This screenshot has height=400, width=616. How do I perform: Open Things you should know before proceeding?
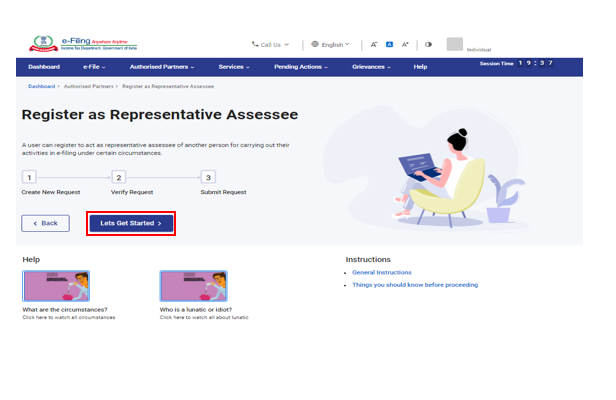tap(414, 285)
